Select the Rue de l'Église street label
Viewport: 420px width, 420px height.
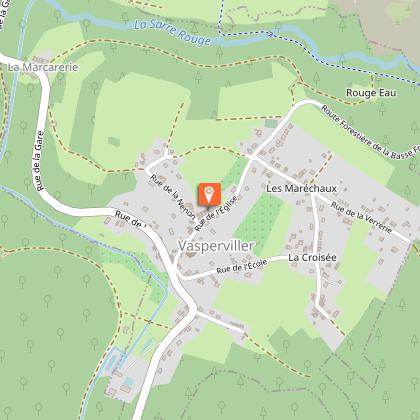pyautogui.click(x=216, y=214)
